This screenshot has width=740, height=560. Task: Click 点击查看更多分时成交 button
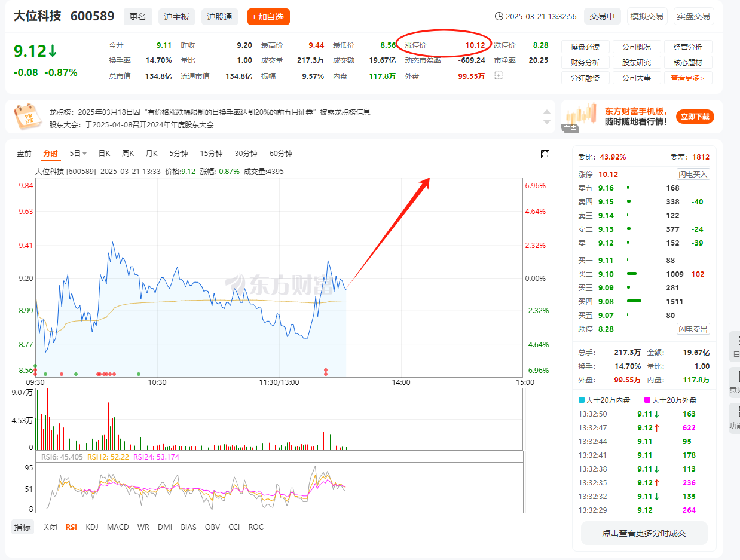tap(644, 533)
